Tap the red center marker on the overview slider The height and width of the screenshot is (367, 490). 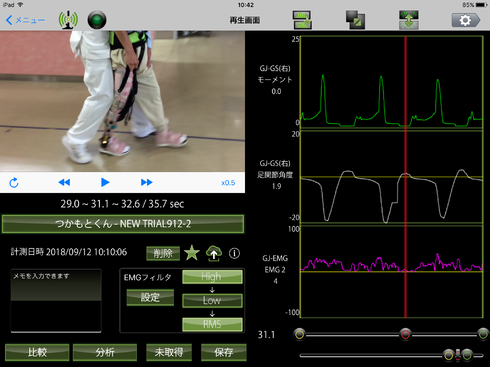458,355
